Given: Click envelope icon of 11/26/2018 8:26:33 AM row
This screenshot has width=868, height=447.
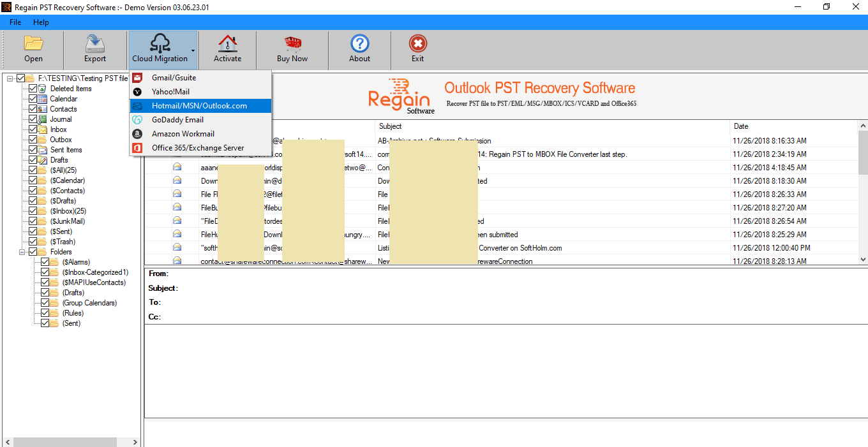Looking at the screenshot, I should coord(177,194).
